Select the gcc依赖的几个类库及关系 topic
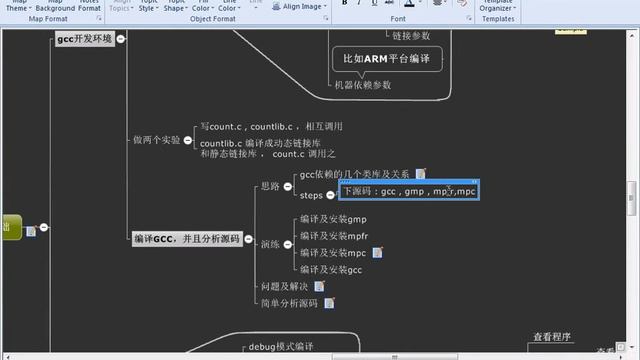The image size is (640, 360). tap(354, 174)
